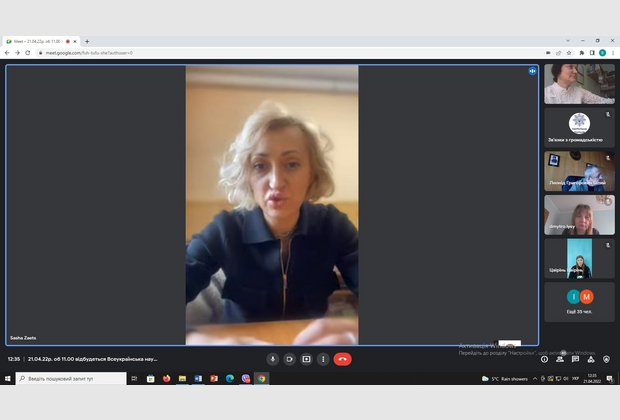Mute microphone in Meet controls
The height and width of the screenshot is (420, 620).
pos(272,359)
